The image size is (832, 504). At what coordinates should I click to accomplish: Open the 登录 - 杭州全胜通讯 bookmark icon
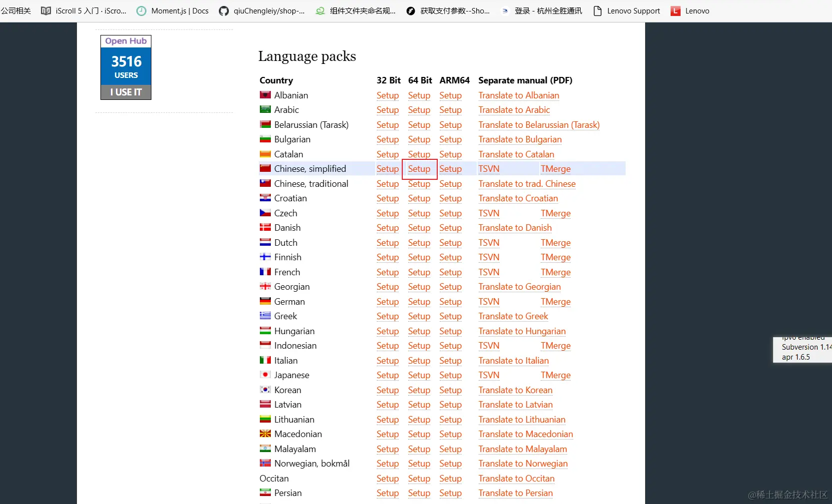coord(505,11)
